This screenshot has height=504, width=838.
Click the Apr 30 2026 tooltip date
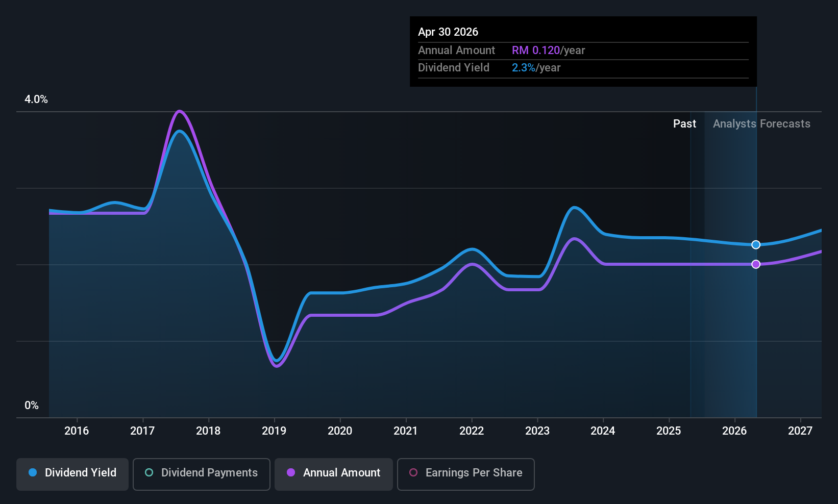(448, 32)
